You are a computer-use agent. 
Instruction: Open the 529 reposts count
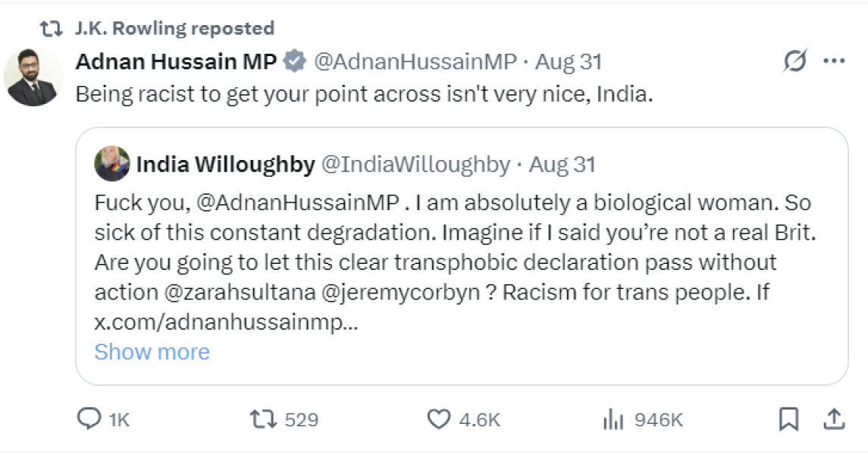click(302, 419)
